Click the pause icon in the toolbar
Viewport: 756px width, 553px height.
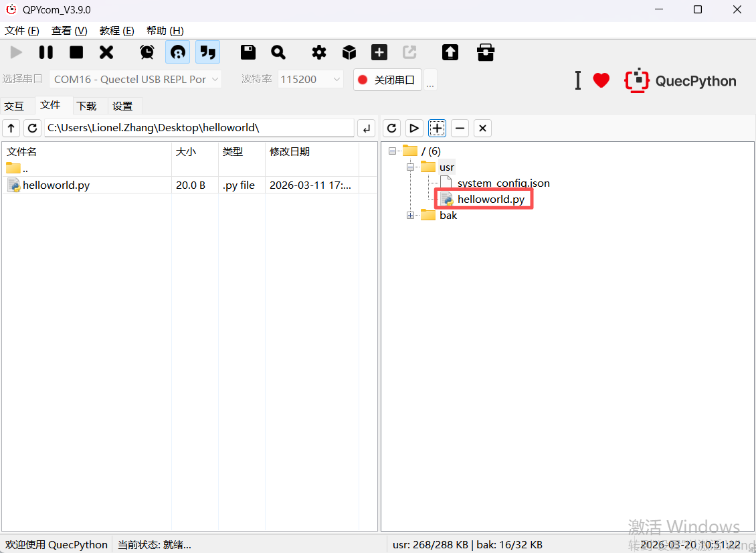tap(46, 52)
